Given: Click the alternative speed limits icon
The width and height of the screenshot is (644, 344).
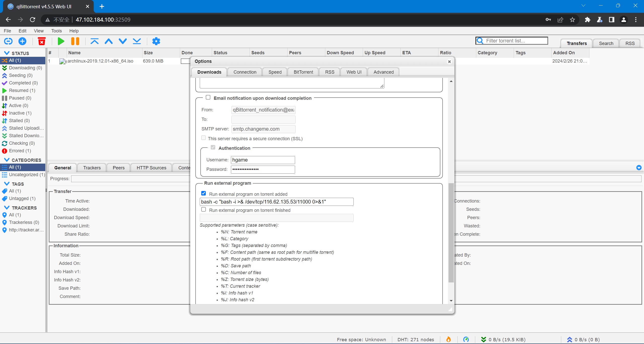Looking at the screenshot, I should click(x=466, y=339).
